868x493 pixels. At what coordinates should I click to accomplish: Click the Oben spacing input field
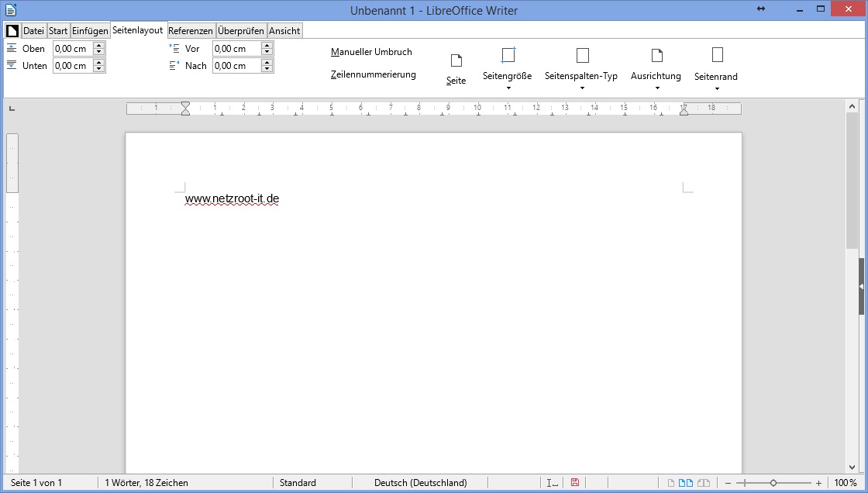[73, 49]
